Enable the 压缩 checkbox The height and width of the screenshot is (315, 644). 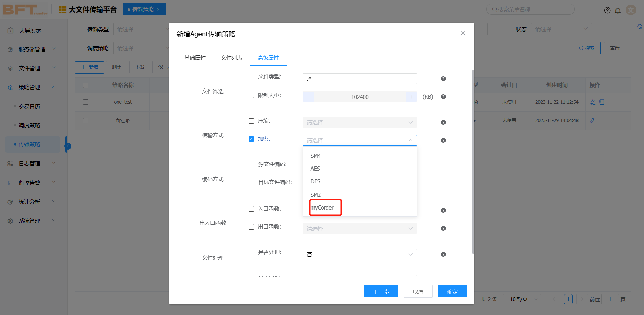(x=251, y=121)
